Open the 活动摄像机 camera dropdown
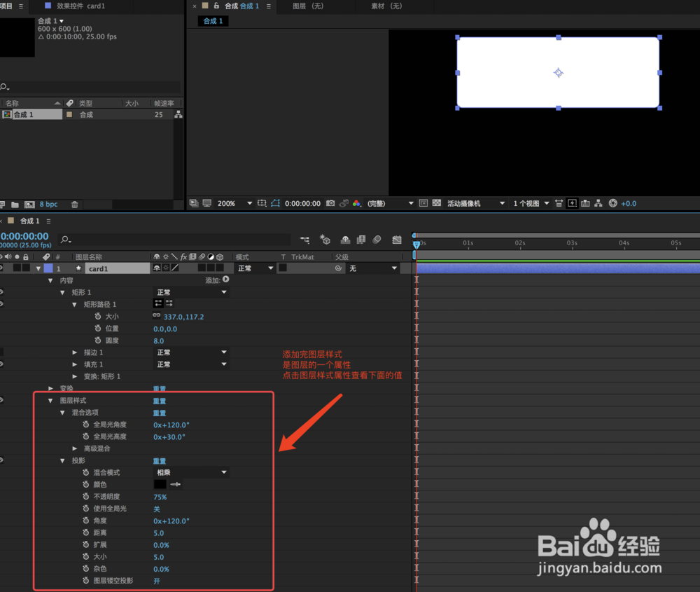The width and height of the screenshot is (700, 592). [x=475, y=203]
